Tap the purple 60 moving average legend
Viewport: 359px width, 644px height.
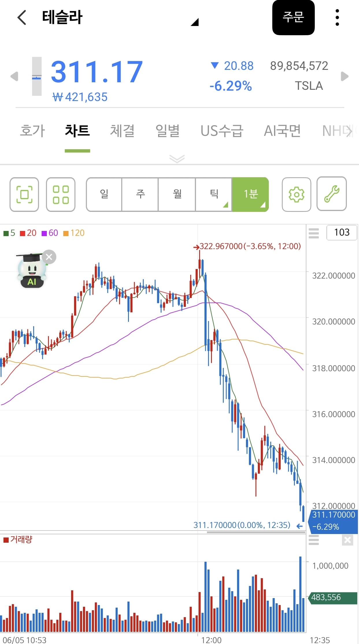click(50, 233)
